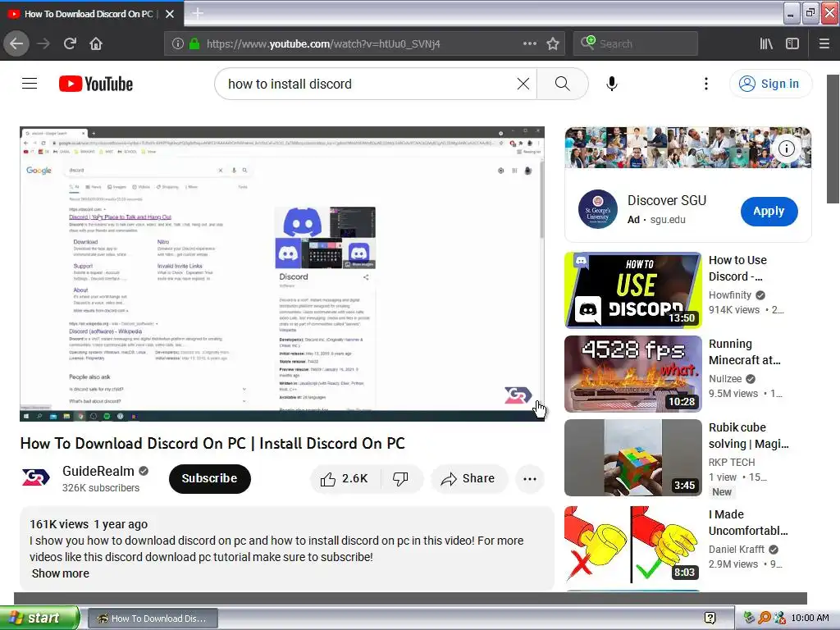Click the browser Search box

pos(636,44)
